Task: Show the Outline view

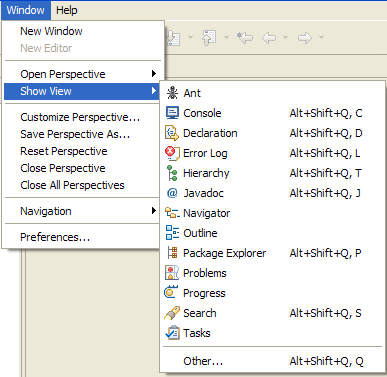Action: tap(272, 233)
